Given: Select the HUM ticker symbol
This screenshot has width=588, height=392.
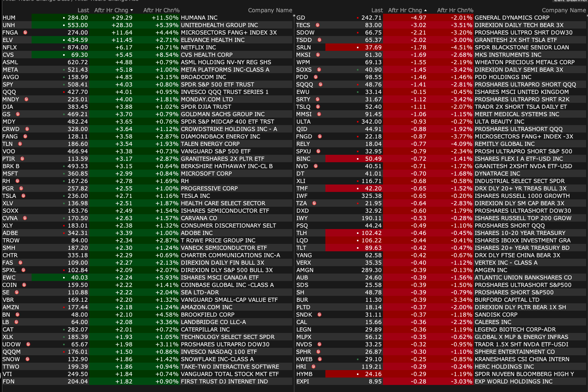Looking at the screenshot, I should [x=9, y=17].
